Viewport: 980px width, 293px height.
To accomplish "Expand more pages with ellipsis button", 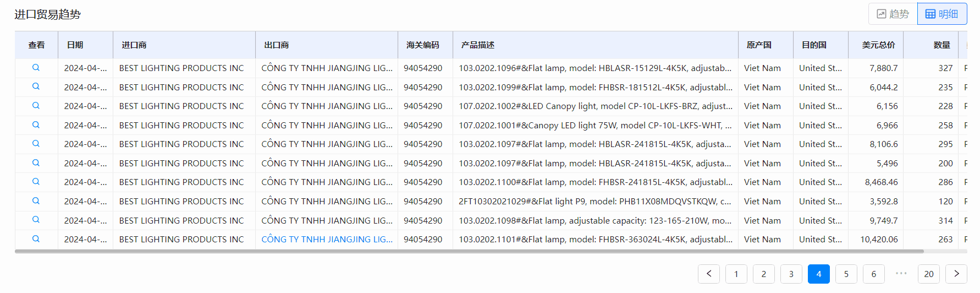I will point(901,274).
